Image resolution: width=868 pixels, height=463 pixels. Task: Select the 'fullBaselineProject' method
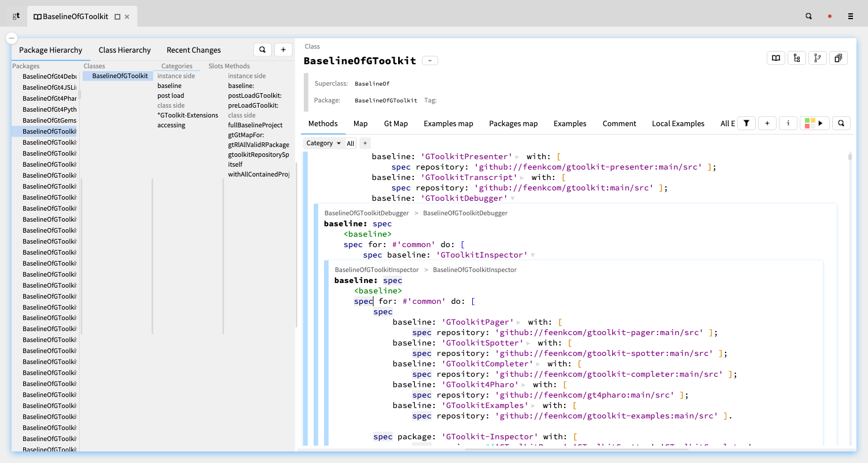click(x=255, y=125)
